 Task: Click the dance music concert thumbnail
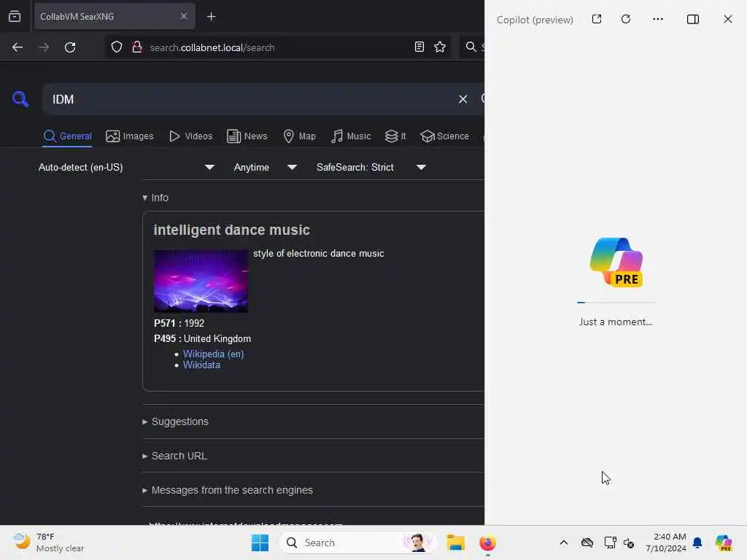tap(201, 281)
